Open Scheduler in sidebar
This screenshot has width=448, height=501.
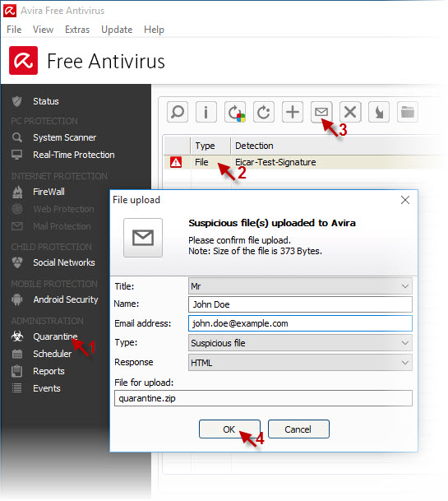[53, 354]
